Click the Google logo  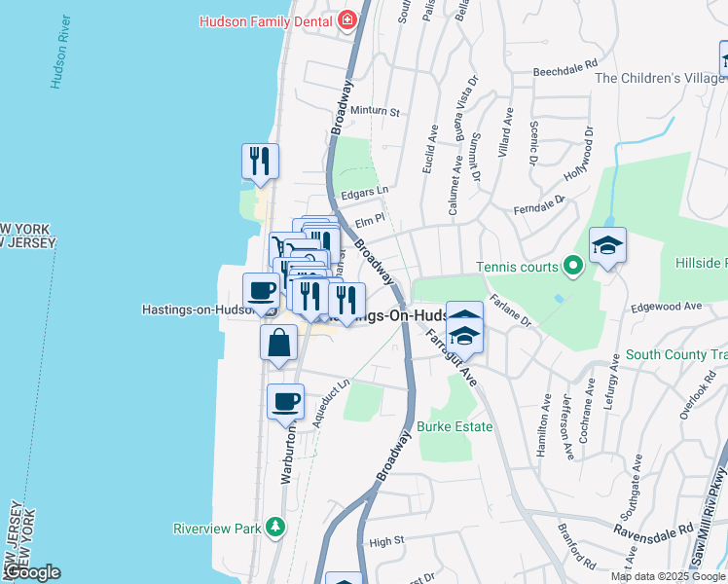(31, 573)
